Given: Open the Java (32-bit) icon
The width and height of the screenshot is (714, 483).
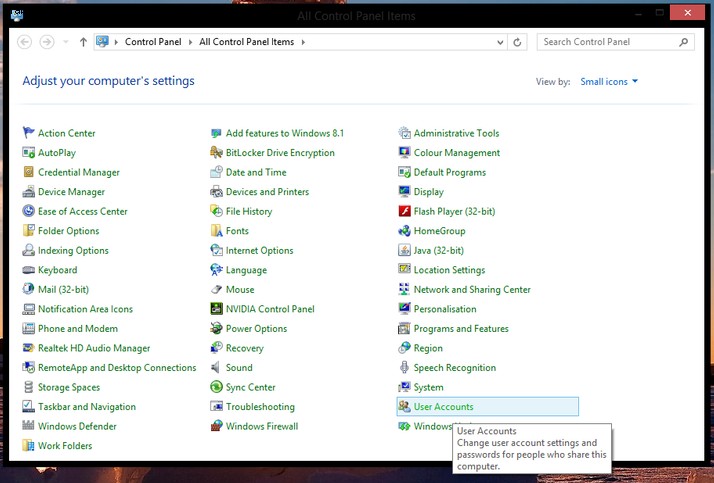Looking at the screenshot, I should pyautogui.click(x=404, y=250).
